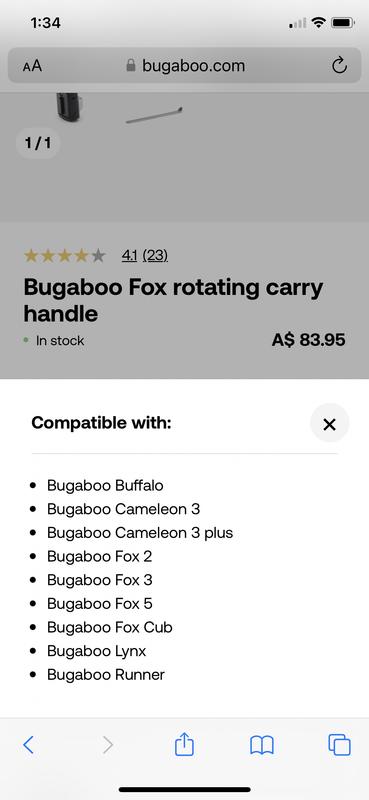Image resolution: width=369 pixels, height=800 pixels.
Task: Select Bugaboo Cameleon 3 plus entry
Action: (x=140, y=533)
